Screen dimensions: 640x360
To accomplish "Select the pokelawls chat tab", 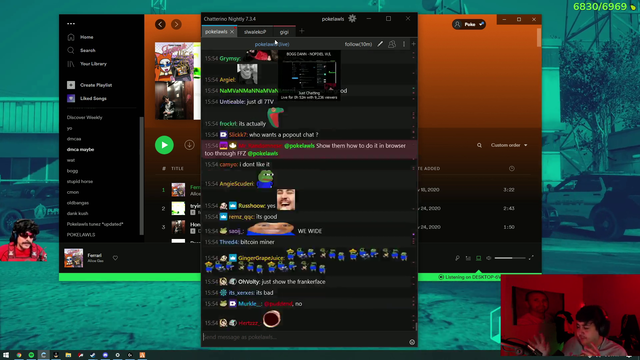I will coord(216,32).
